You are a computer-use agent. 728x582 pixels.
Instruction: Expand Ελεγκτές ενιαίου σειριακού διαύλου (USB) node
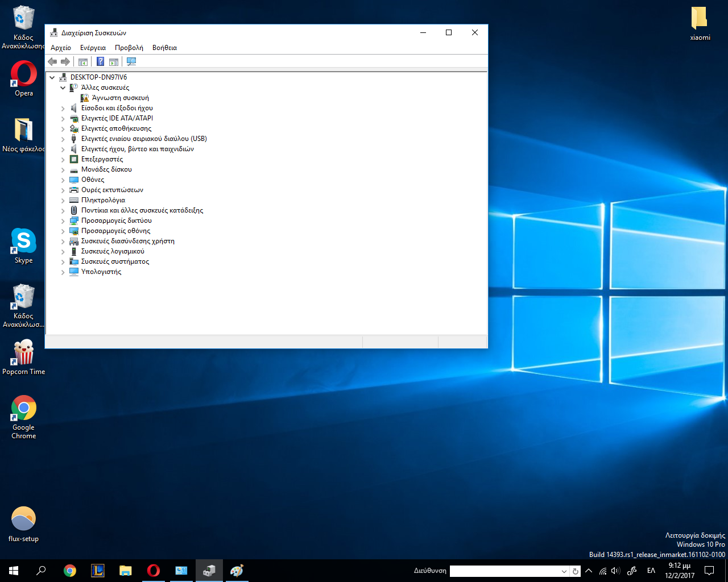63,139
